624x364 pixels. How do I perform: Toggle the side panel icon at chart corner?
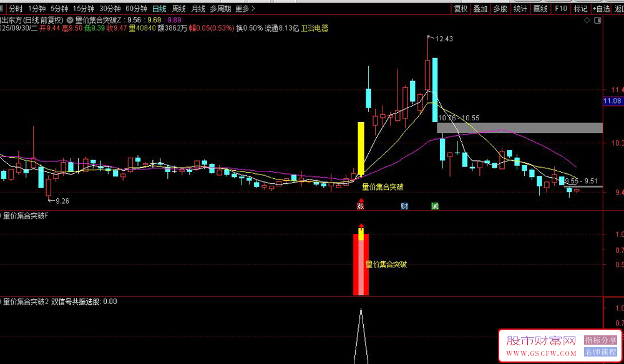tap(597, 21)
